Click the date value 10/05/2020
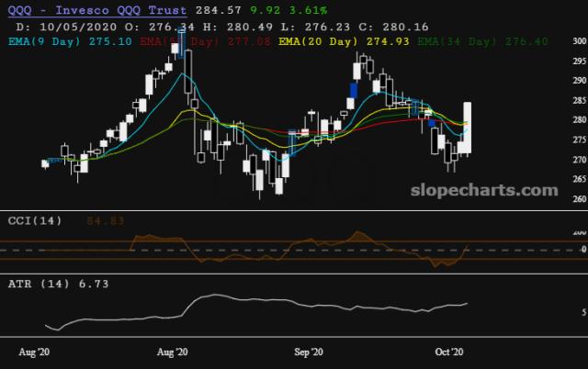This screenshot has height=369, width=588. point(78,27)
